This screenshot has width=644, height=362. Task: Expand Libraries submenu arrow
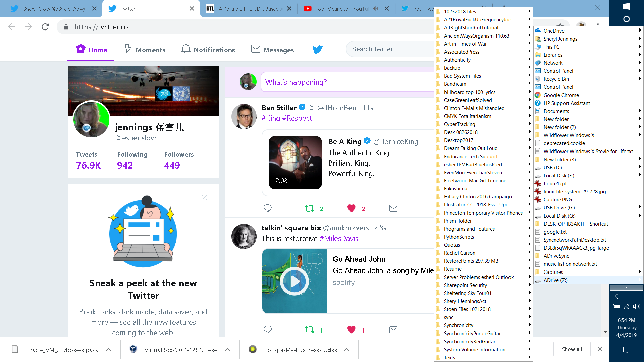pos(640,54)
